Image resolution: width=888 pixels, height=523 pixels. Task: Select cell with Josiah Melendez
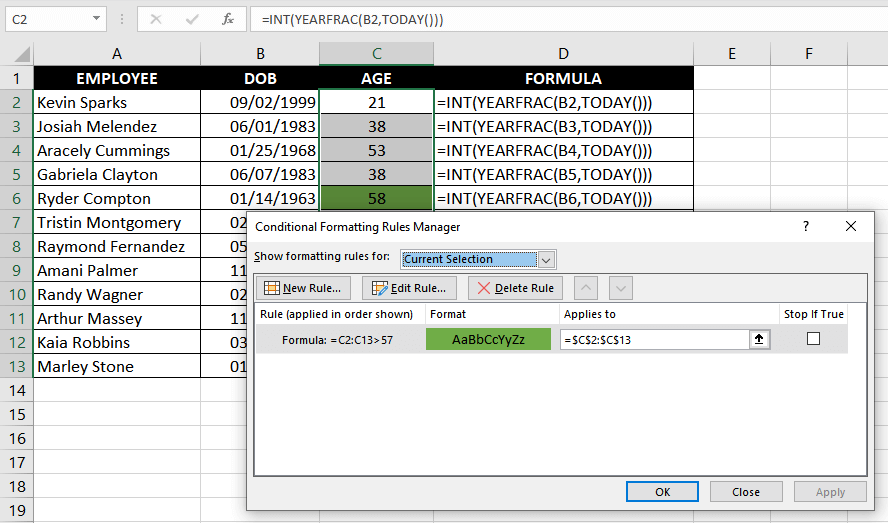coord(117,126)
